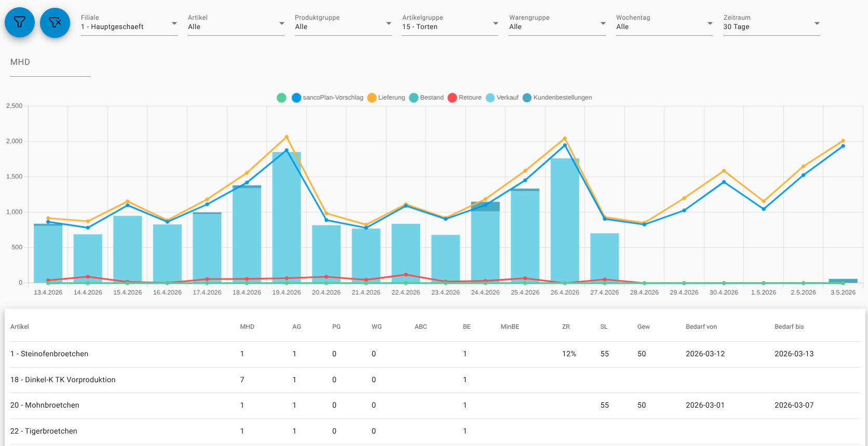This screenshot has height=446, width=868.
Task: Expand the Artikelgruppe 15 - Torten dropdown
Action: point(450,24)
